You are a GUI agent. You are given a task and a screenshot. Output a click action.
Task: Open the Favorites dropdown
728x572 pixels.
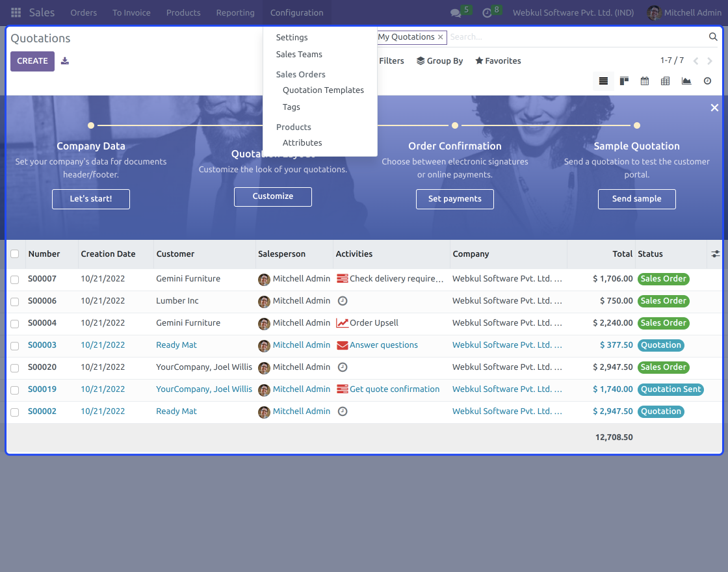(498, 61)
